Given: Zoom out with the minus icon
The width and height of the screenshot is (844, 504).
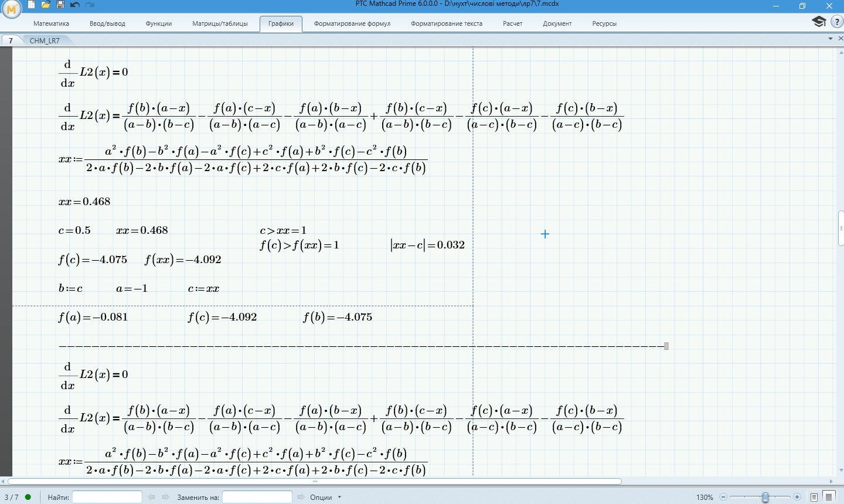Looking at the screenshot, I should coord(723,497).
